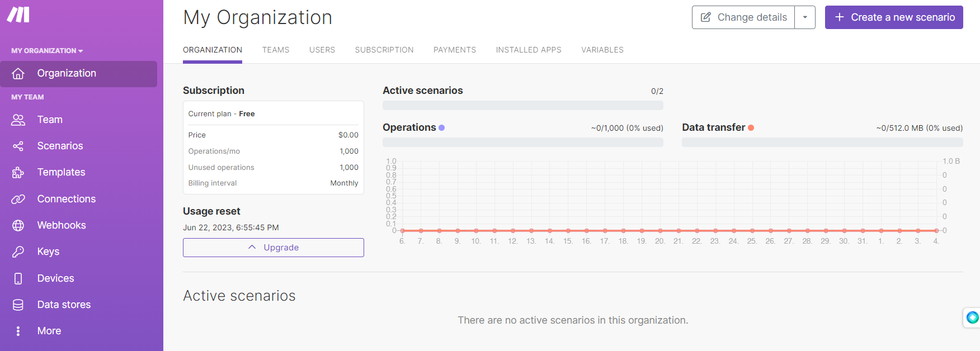Screen dimensions: 980x351
Task: Open Templates in sidebar
Action: click(x=78, y=172)
